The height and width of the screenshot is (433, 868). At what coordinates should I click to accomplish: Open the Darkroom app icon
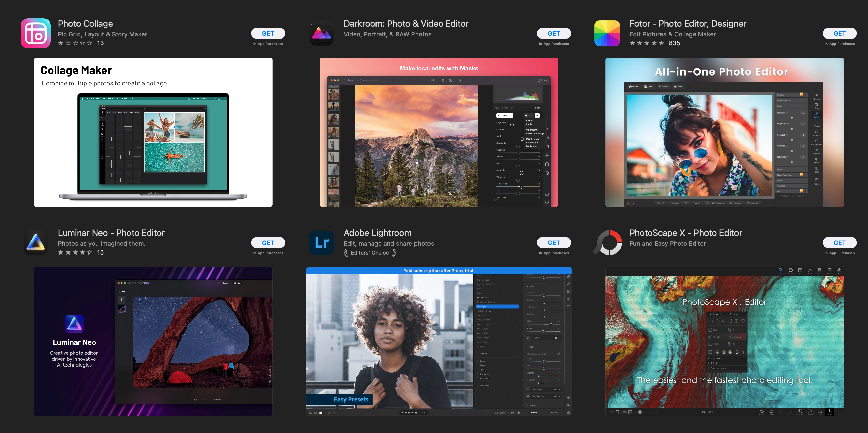tap(321, 33)
